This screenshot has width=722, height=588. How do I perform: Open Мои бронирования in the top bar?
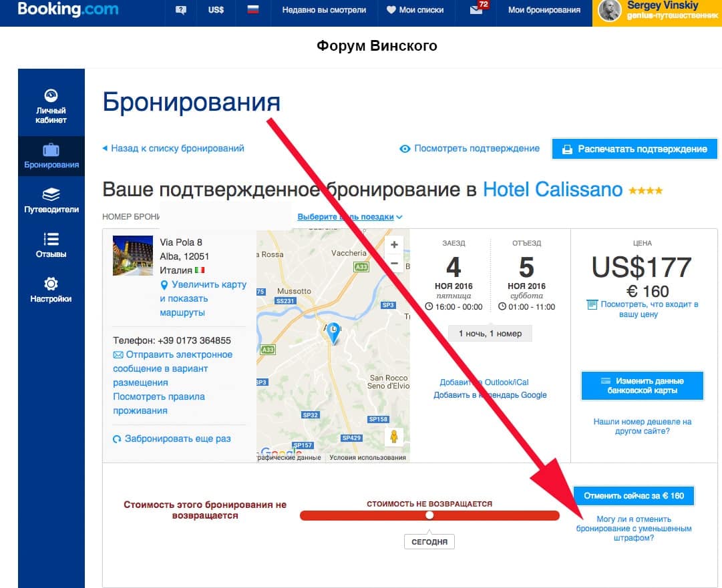click(x=544, y=11)
